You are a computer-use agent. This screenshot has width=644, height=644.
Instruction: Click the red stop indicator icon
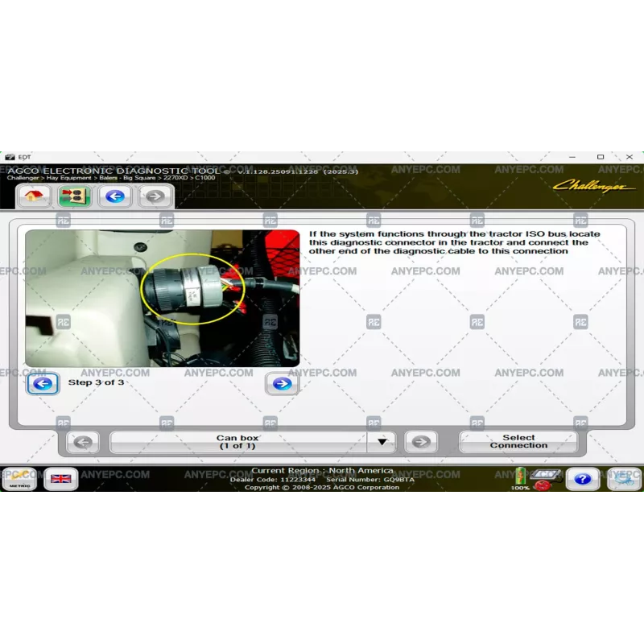(x=542, y=486)
